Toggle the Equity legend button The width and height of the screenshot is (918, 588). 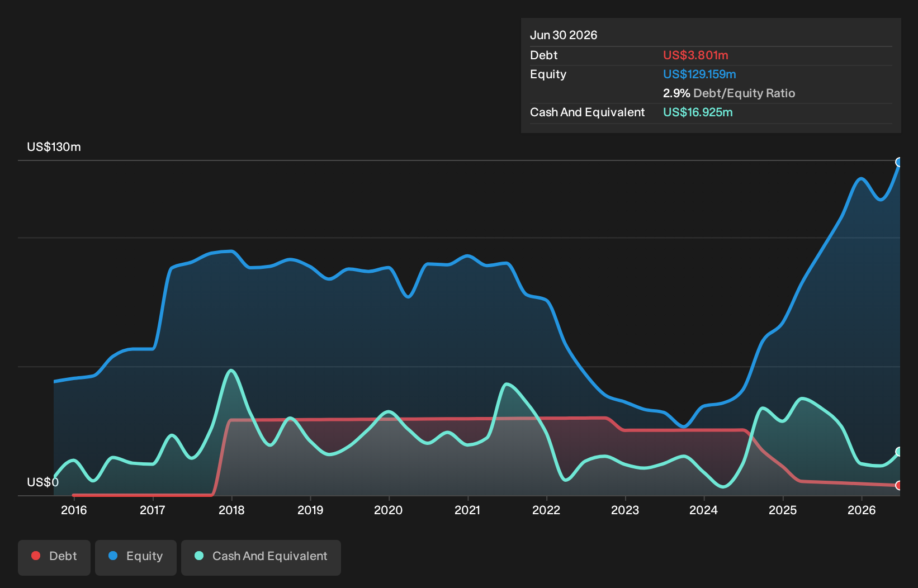tap(136, 557)
